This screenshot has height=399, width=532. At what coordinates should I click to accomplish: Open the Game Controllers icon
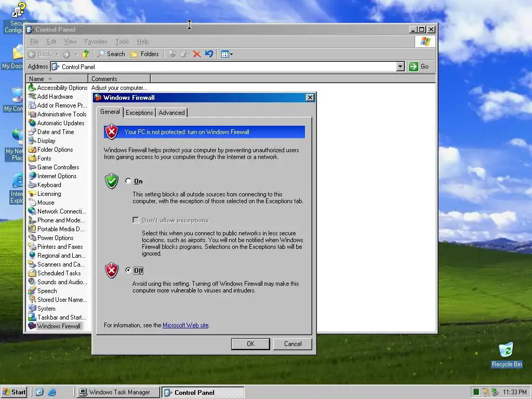(32, 167)
